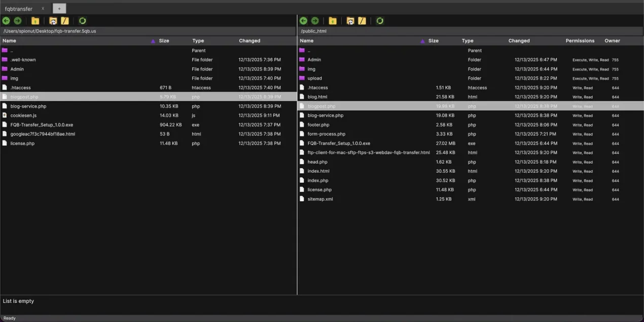Go forward in the local pane

pos(17,20)
